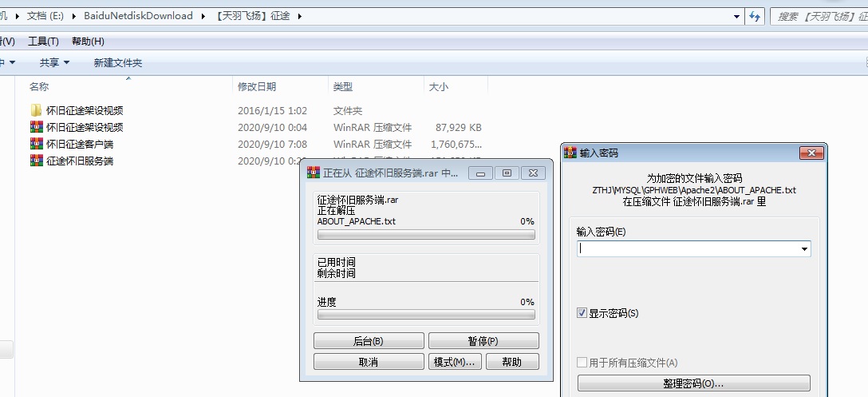Viewport: 868px width, 397px height.
Task: Open the 工具(T) menu
Action: pos(43,42)
